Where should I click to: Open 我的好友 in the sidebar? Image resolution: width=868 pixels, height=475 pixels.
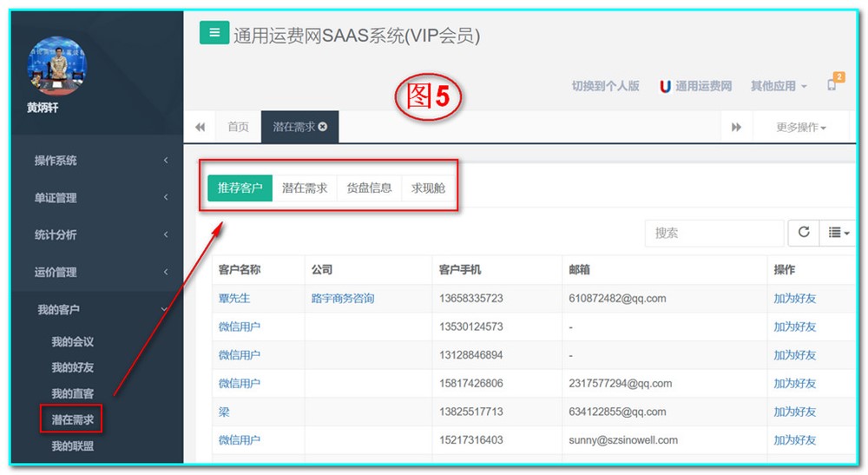coord(73,367)
